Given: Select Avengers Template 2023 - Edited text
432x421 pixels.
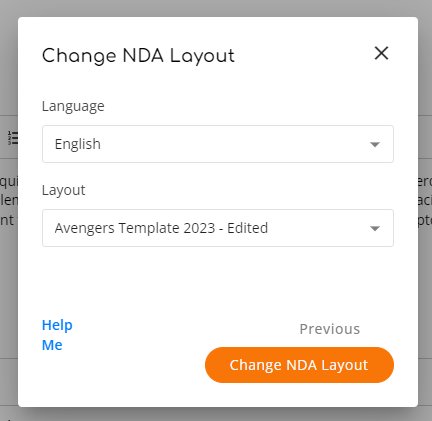Looking at the screenshot, I should pos(161,228).
